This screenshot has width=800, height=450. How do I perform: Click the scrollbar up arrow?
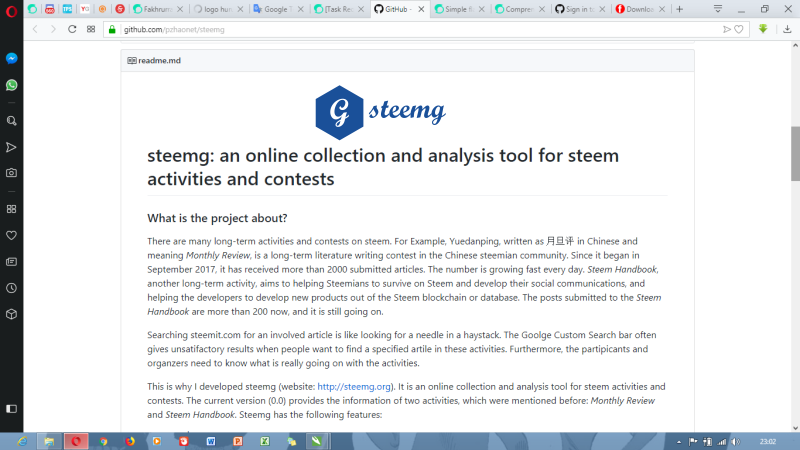(795, 45)
